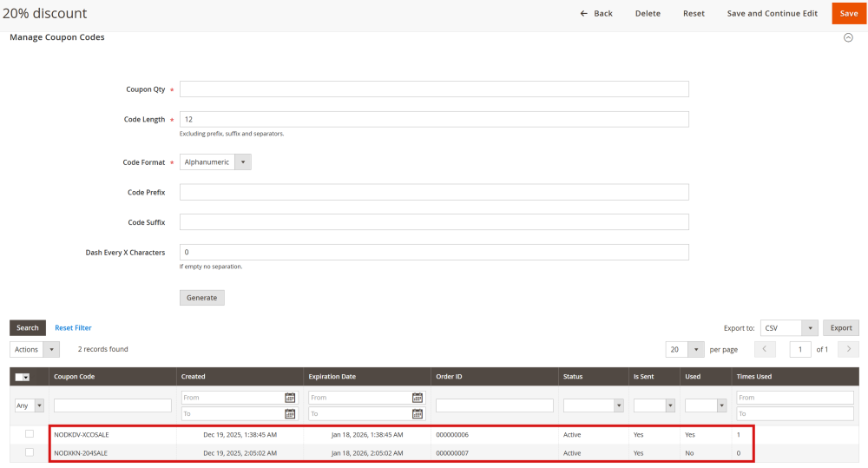
Task: Focus the Code Length field
Action: [434, 119]
